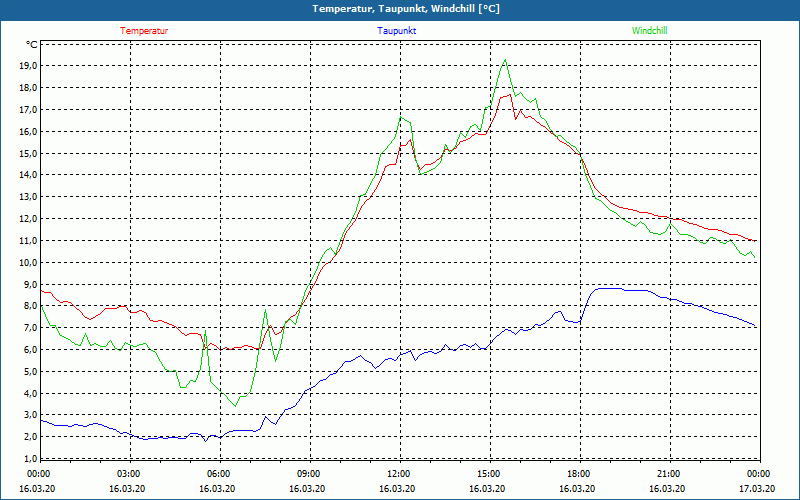Select the 09:00 time axis marker

click(308, 474)
